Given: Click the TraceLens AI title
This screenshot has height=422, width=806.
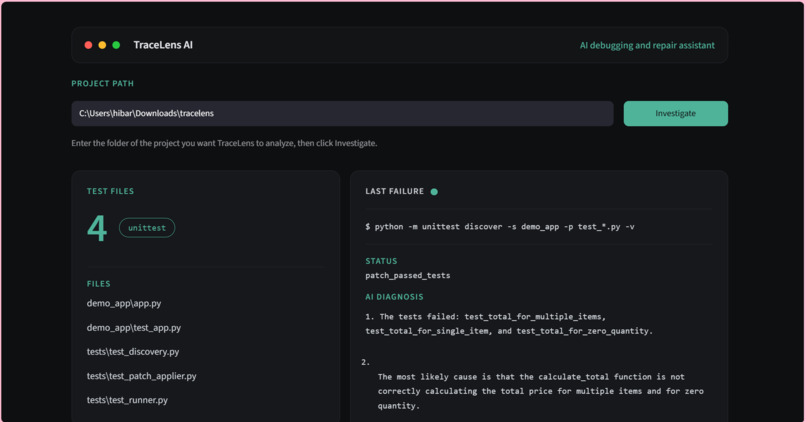Looking at the screenshot, I should tap(163, 45).
